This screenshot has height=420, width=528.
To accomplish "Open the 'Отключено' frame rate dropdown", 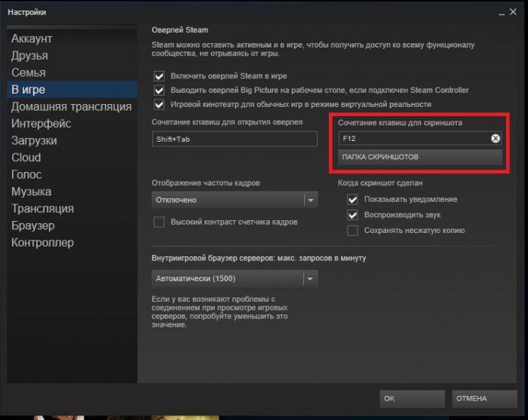I will [x=235, y=200].
